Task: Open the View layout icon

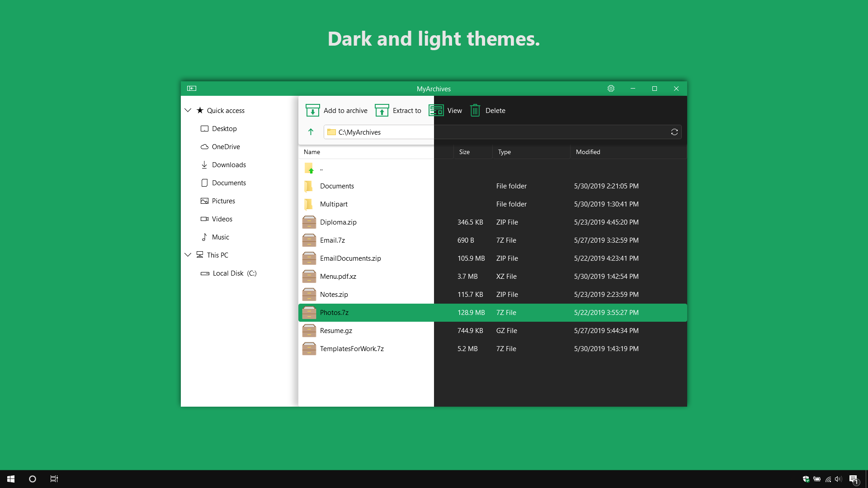Action: [436, 111]
